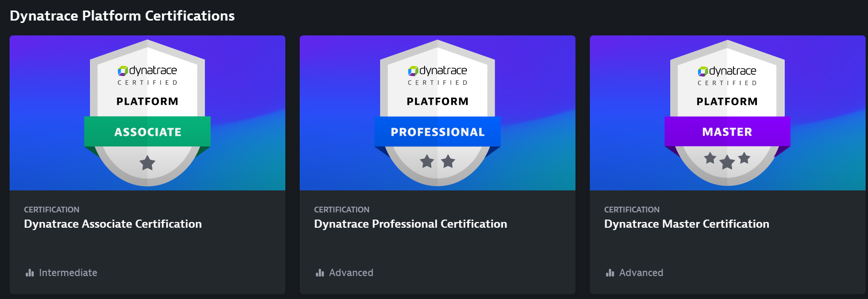Image resolution: width=868 pixels, height=299 pixels.
Task: Open the Dynatrace Associate Certification title
Action: (x=113, y=224)
